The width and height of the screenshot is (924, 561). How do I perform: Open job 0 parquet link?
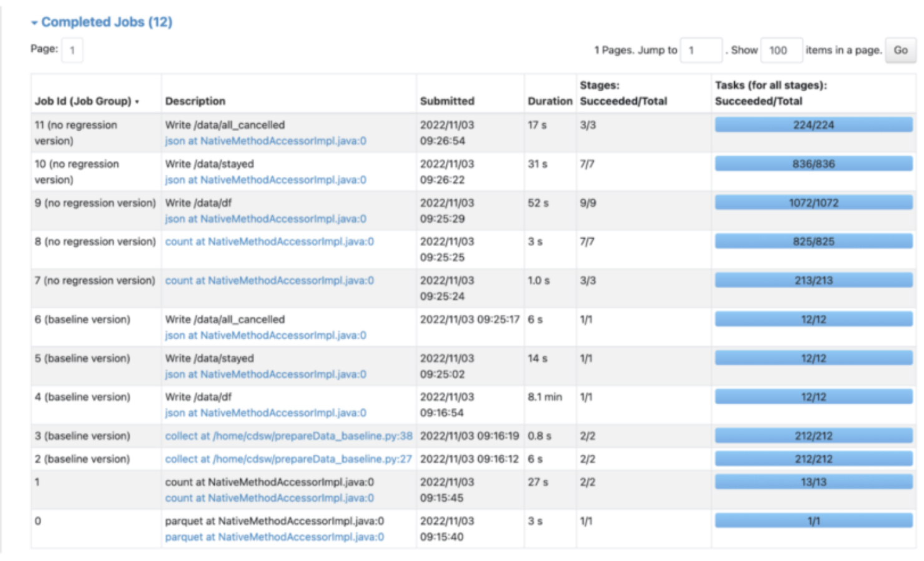coord(274,537)
